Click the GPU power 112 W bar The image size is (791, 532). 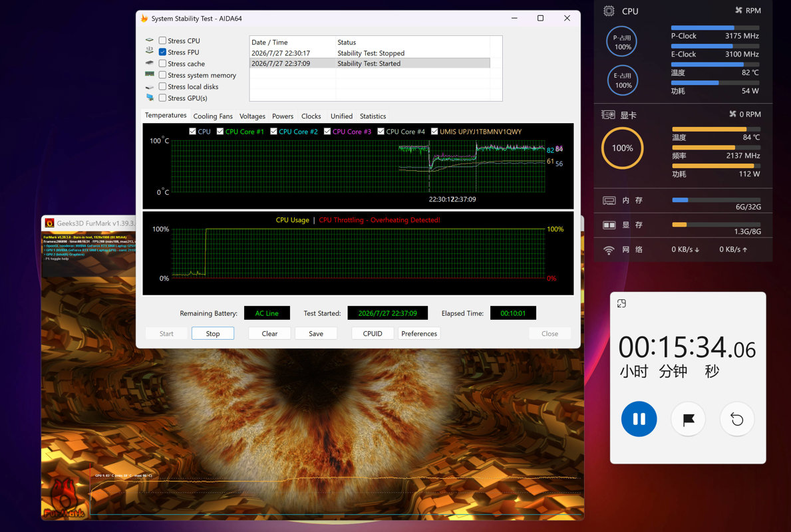click(x=716, y=166)
